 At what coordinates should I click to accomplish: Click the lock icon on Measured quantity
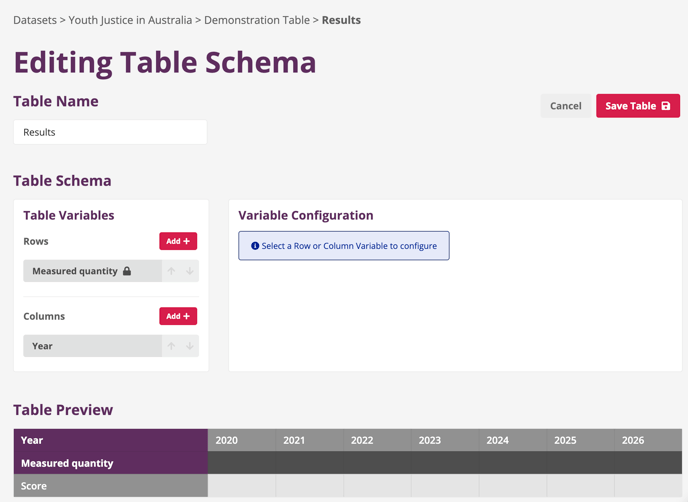pyautogui.click(x=127, y=271)
